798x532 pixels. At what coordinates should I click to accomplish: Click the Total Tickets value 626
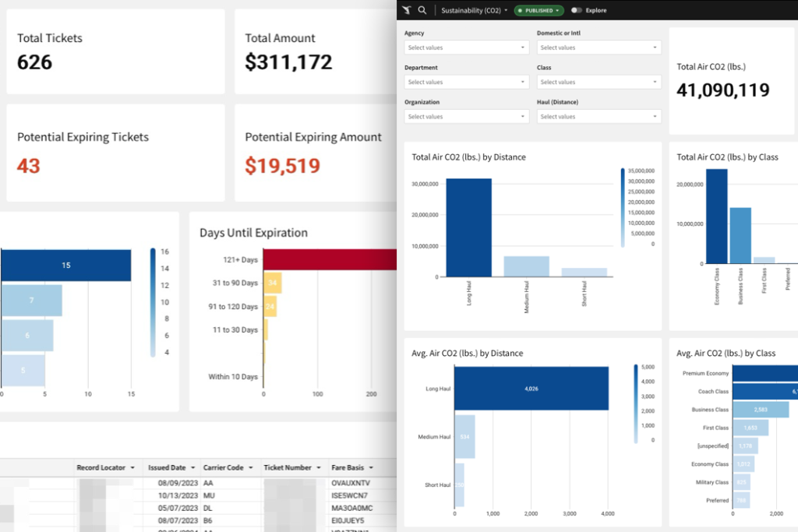click(34, 62)
